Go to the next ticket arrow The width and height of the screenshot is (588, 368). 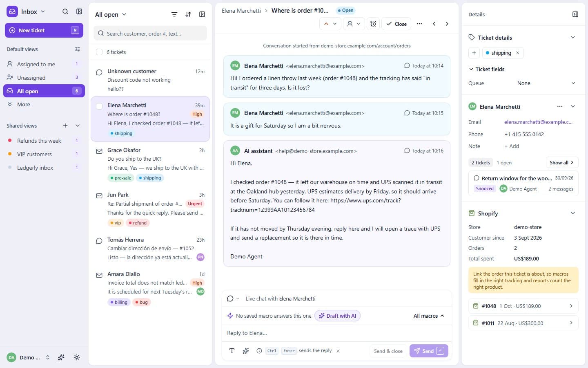coord(447,24)
